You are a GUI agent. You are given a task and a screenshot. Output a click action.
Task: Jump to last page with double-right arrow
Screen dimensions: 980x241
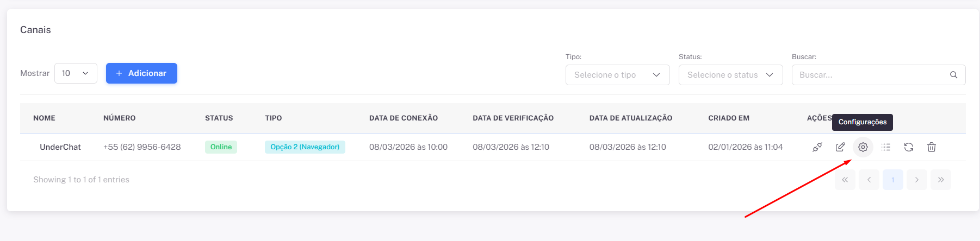[x=941, y=180]
